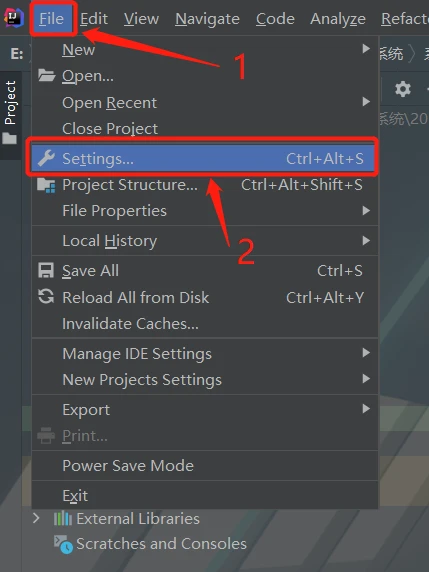Image resolution: width=429 pixels, height=572 pixels.
Task: Click the Open folder icon
Action: 46,76
